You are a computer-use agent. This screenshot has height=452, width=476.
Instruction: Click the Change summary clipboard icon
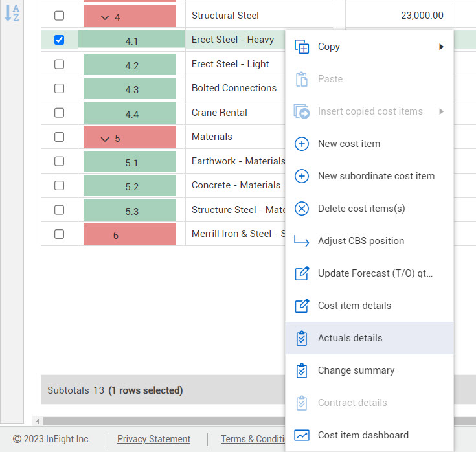tap(302, 370)
